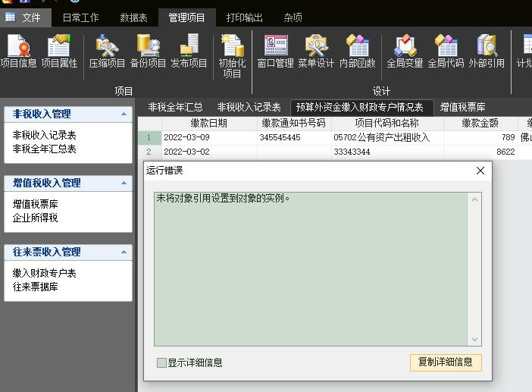Screen dimensions: 532x392
Task: Select the 789 amount cell
Action: pos(480,137)
